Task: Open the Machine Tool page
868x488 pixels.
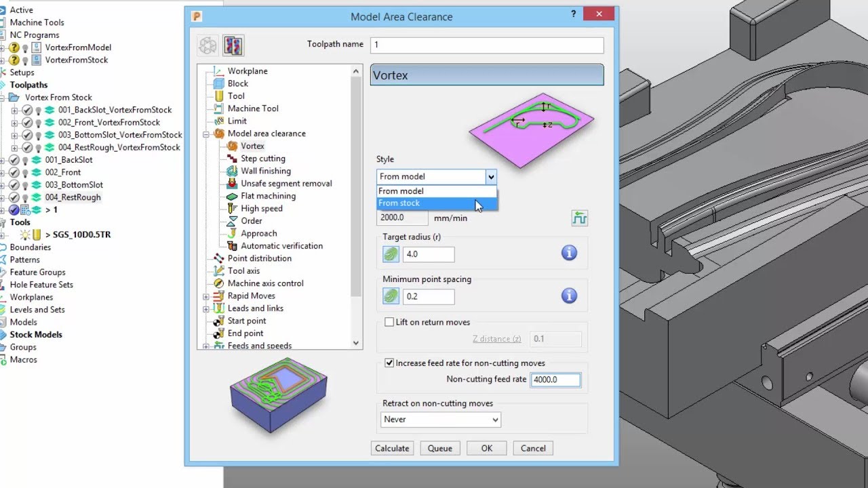Action: click(253, 108)
